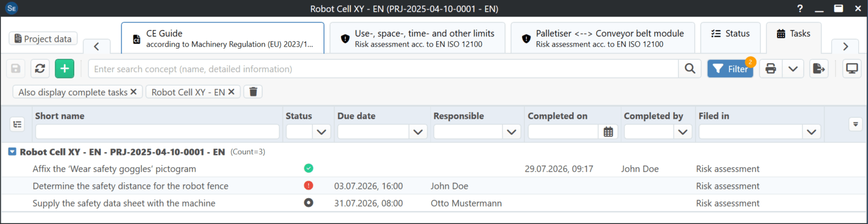
Task: Click the search magnifier icon
Action: 690,69
